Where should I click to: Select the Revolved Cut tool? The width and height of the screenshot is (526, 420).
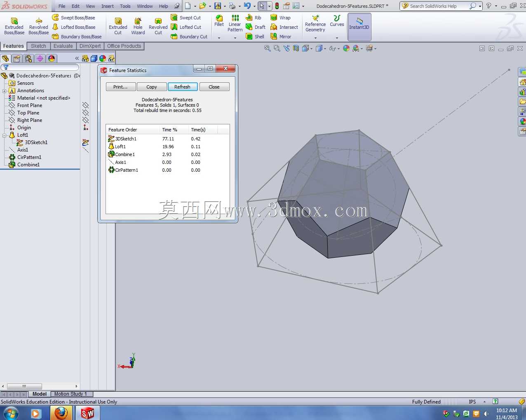(158, 26)
